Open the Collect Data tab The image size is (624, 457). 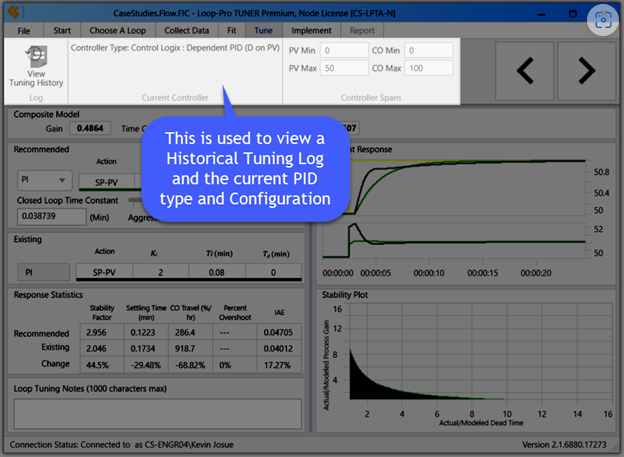[x=186, y=31]
